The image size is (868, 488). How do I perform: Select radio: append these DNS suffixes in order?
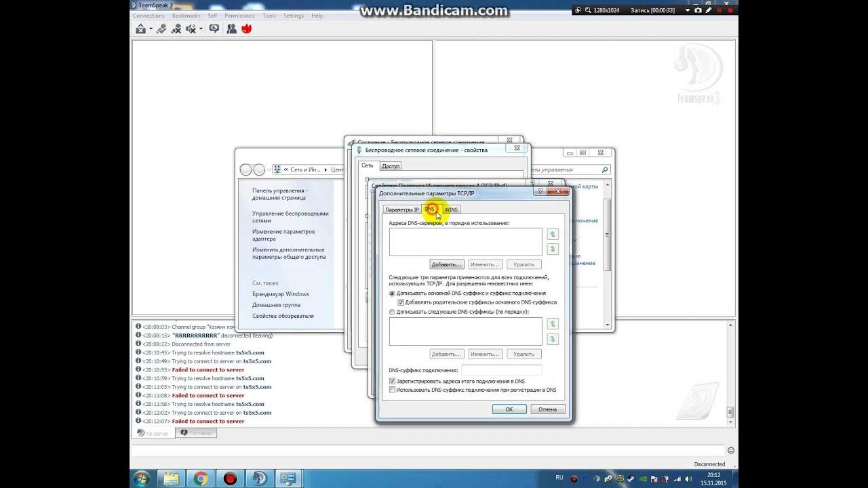392,312
